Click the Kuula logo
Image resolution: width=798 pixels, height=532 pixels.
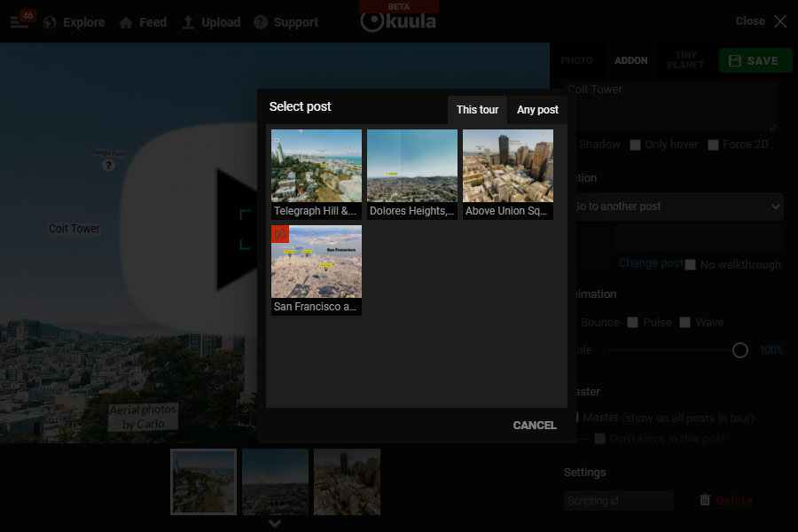click(x=398, y=21)
